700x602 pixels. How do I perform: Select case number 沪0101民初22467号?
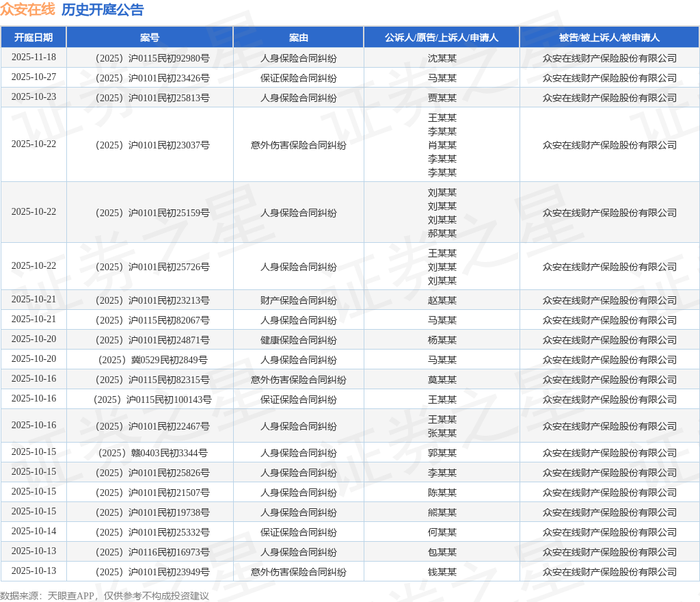click(169, 426)
